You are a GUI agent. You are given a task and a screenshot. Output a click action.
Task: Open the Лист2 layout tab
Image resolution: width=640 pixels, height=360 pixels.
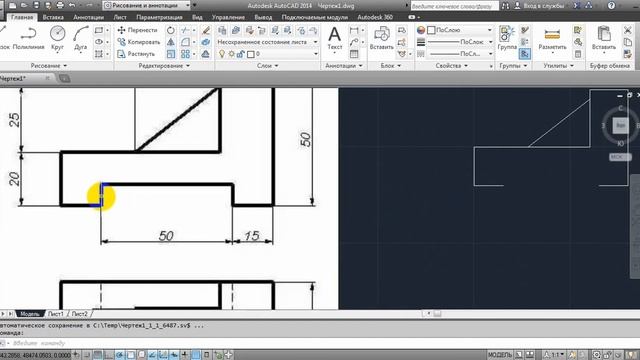[80, 314]
